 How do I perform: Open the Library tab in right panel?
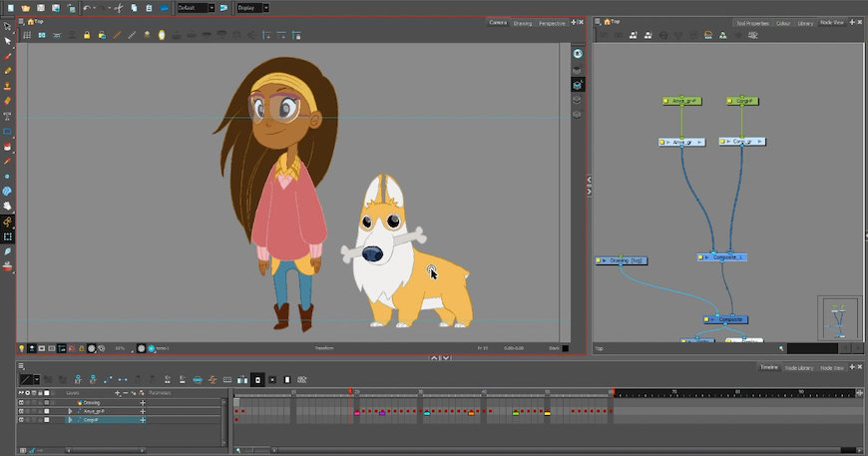tap(805, 23)
